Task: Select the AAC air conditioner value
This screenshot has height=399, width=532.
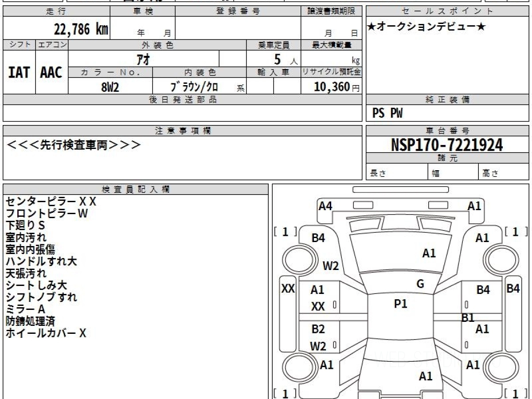Action: pyautogui.click(x=51, y=73)
